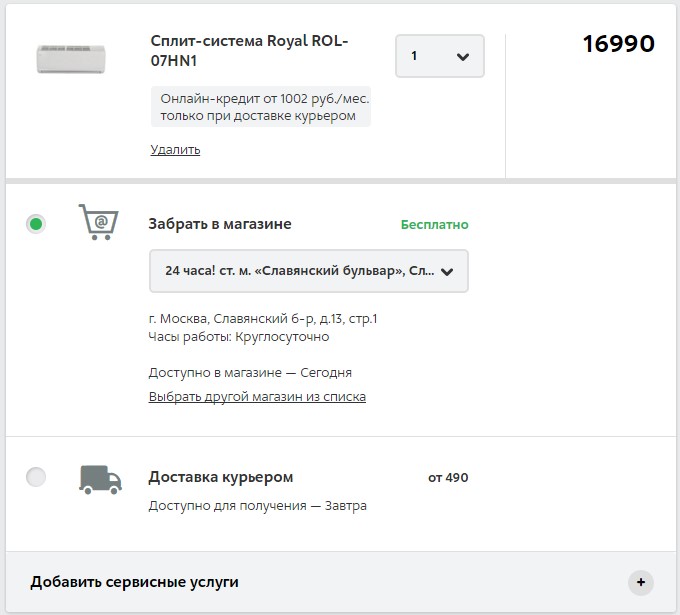Click the Бесплатно pickup cost label
The height and width of the screenshot is (615, 680).
pyautogui.click(x=434, y=225)
